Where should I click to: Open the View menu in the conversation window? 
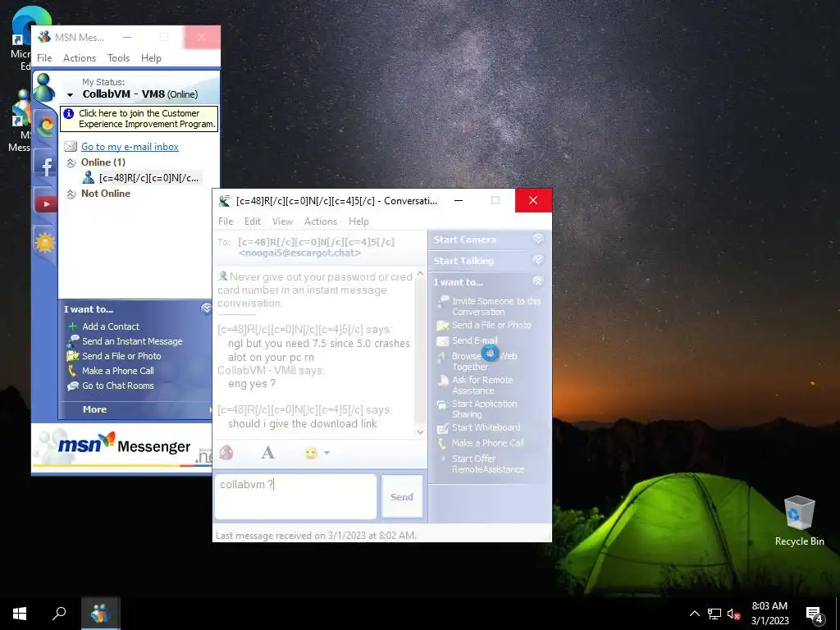(282, 221)
